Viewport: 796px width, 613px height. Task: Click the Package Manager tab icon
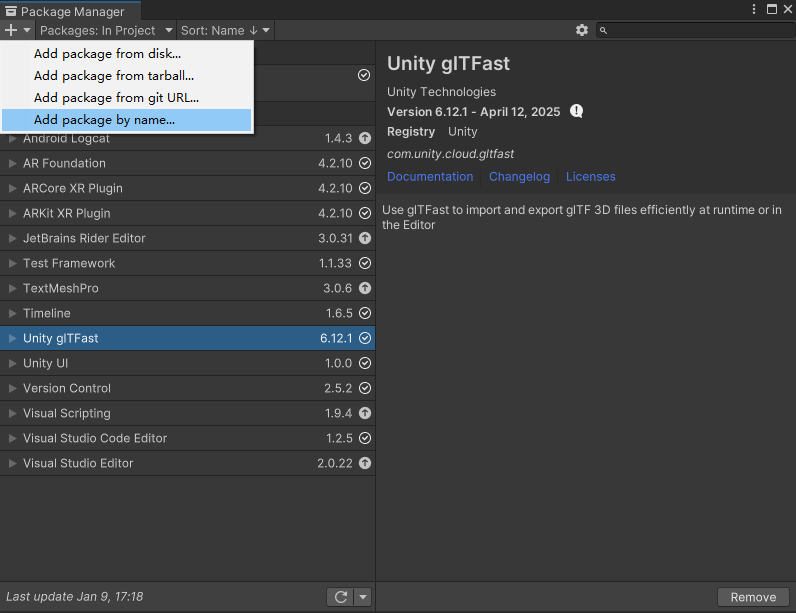[x=11, y=11]
